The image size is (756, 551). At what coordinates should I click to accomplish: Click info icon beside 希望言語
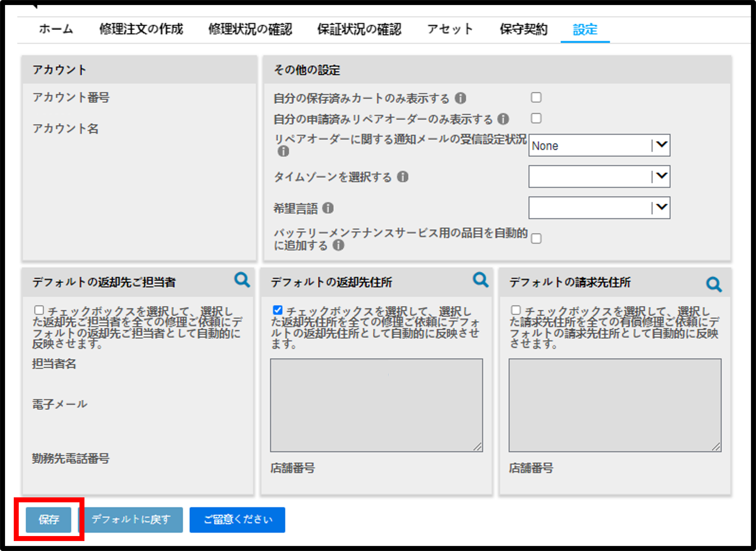coord(328,208)
